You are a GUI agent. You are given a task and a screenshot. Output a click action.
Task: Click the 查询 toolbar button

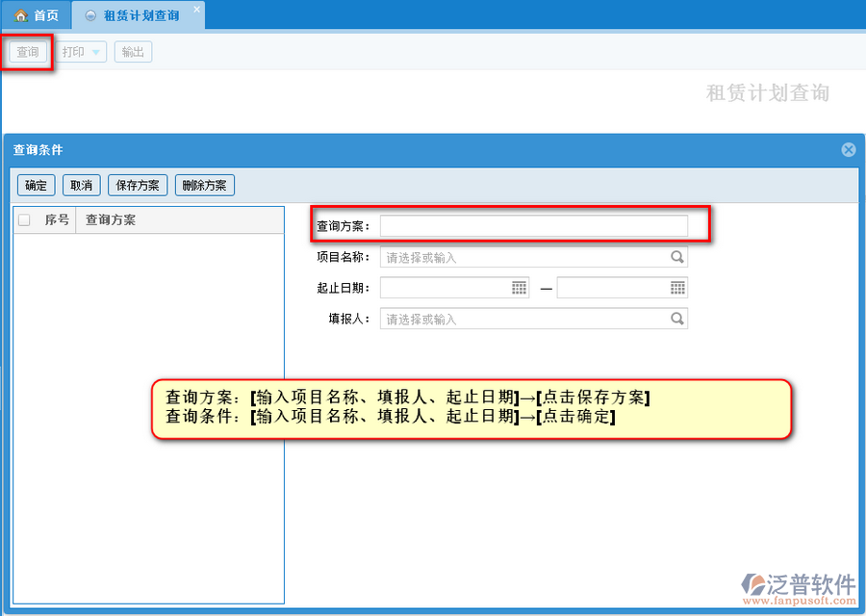pos(28,52)
